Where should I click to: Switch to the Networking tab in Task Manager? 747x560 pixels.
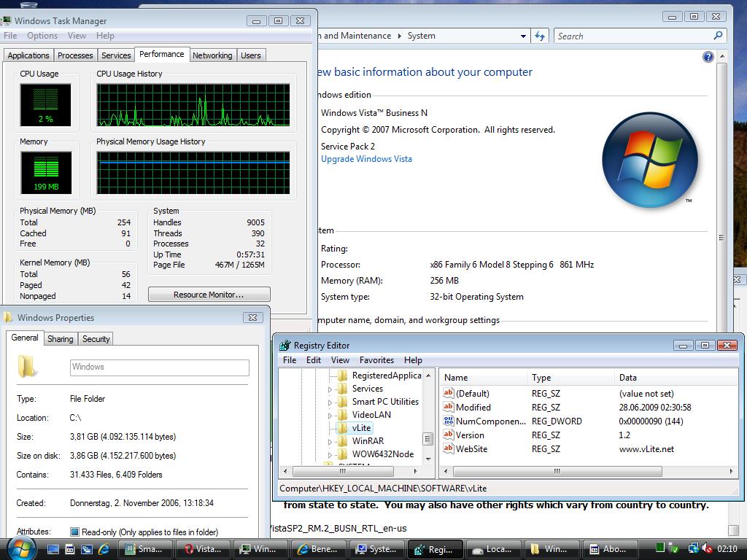tap(212, 55)
